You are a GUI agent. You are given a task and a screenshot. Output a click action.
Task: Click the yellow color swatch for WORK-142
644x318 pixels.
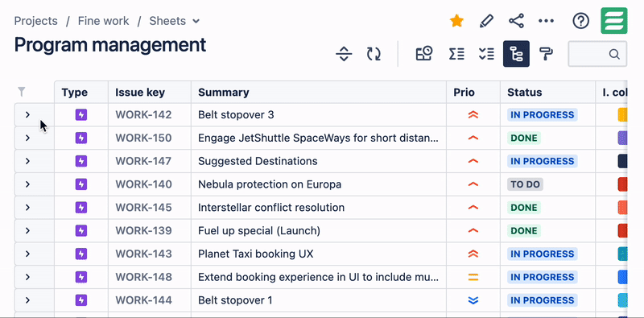tap(622, 114)
